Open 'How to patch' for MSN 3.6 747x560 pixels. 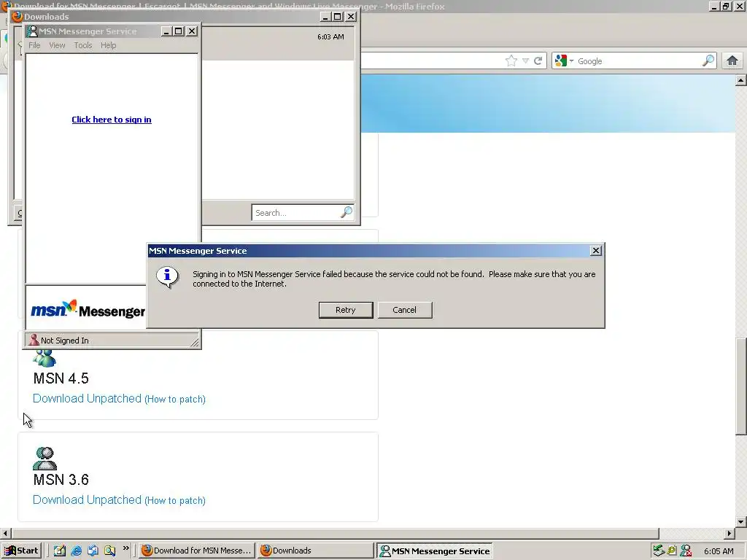175,500
